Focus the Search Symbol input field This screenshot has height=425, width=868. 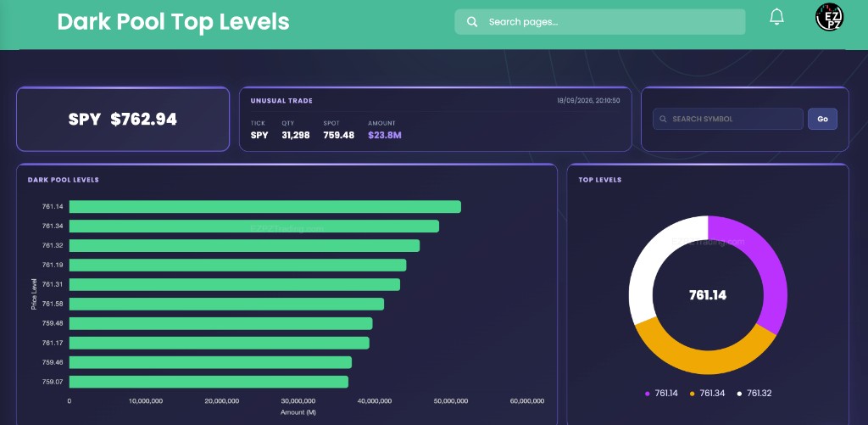(727, 119)
